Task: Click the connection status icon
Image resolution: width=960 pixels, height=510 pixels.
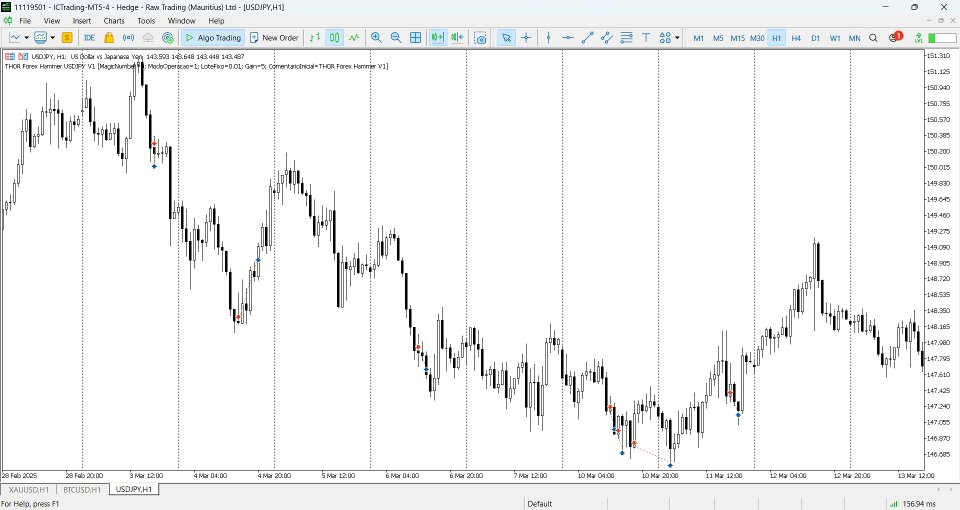Action: tap(918, 38)
